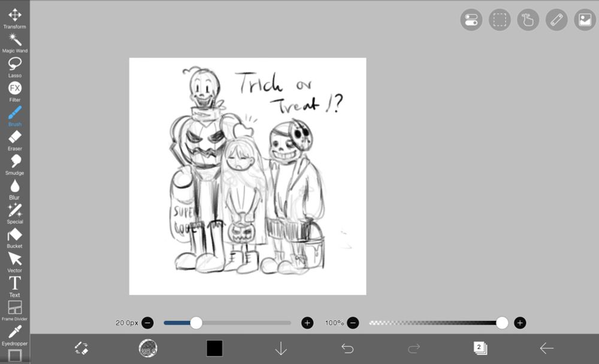The height and width of the screenshot is (364, 599).
Task: Tap the down arrow to hide toolbar
Action: (x=281, y=348)
